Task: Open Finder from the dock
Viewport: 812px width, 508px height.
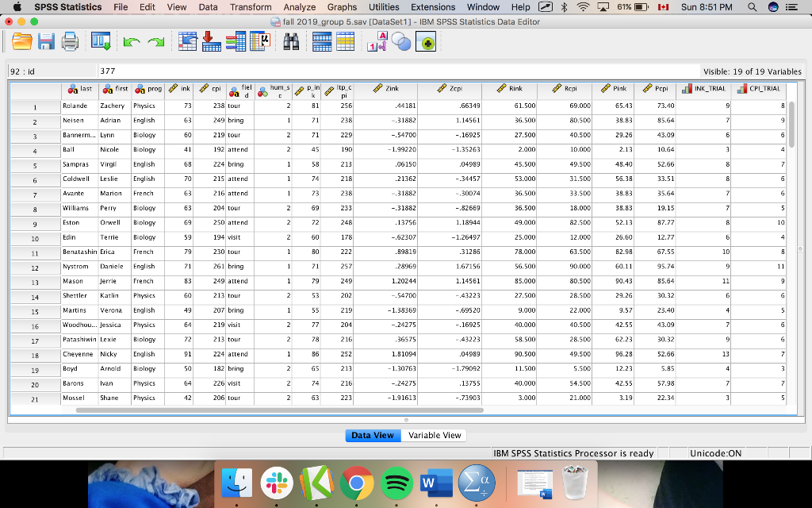Action: [237, 483]
